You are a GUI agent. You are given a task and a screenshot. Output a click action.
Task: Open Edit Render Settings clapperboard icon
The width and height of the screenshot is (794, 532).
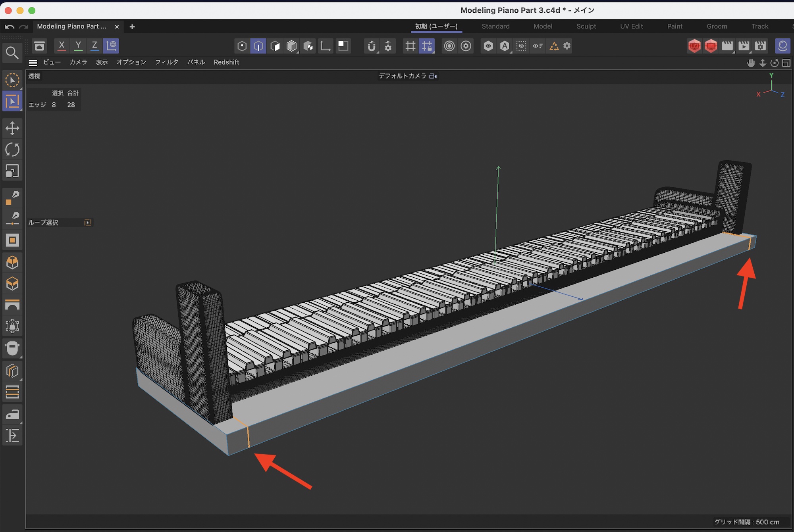760,46
